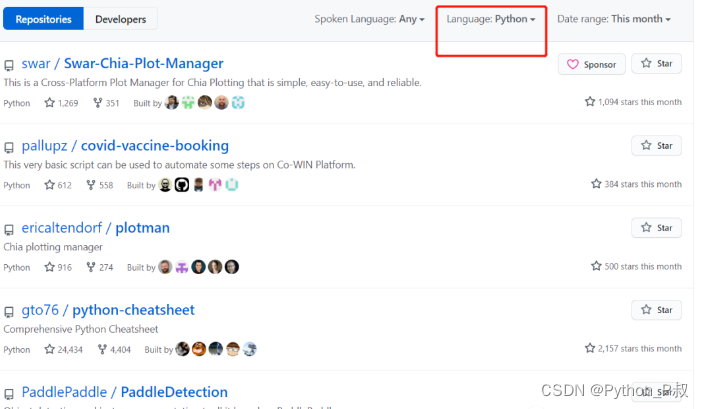This screenshot has width=704, height=409.
Task: Click repository icon beside PaddleDetection
Action: click(9, 393)
